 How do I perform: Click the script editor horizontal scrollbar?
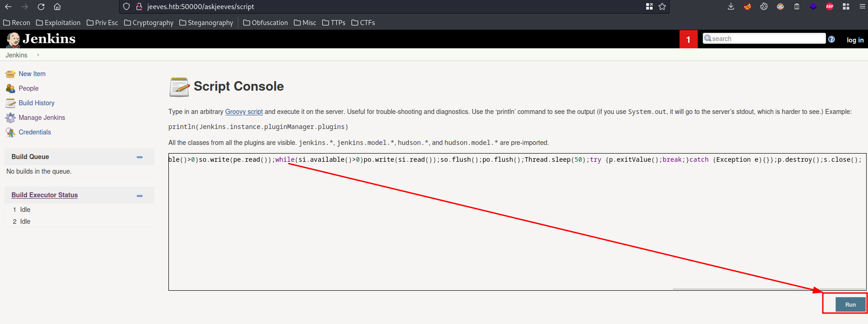tap(769, 289)
